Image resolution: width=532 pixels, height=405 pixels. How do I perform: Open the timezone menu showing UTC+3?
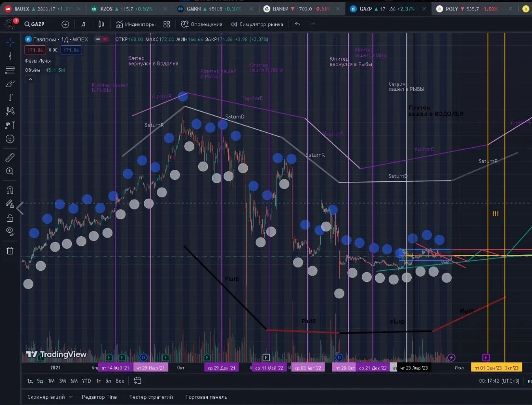(x=499, y=381)
